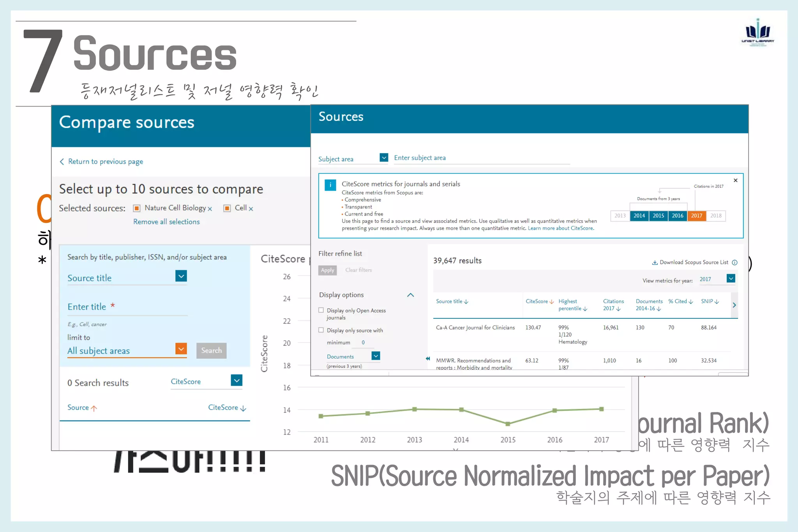The height and width of the screenshot is (532, 798).
Task: Open Learn more about CiteScore link
Action: pyautogui.click(x=561, y=228)
